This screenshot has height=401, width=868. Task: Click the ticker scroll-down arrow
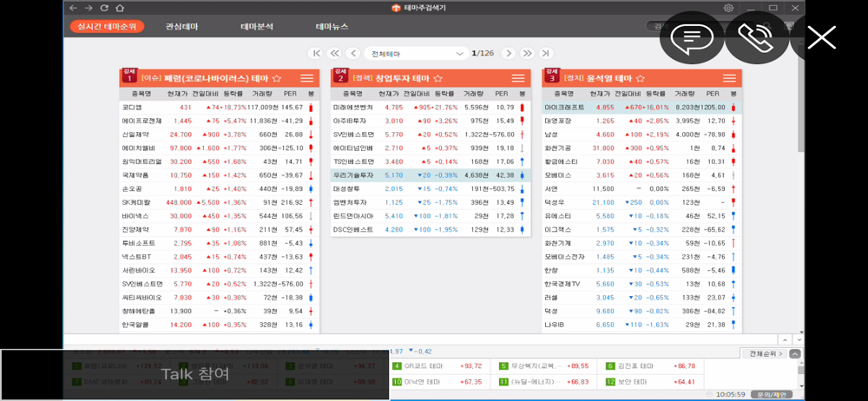(x=798, y=339)
